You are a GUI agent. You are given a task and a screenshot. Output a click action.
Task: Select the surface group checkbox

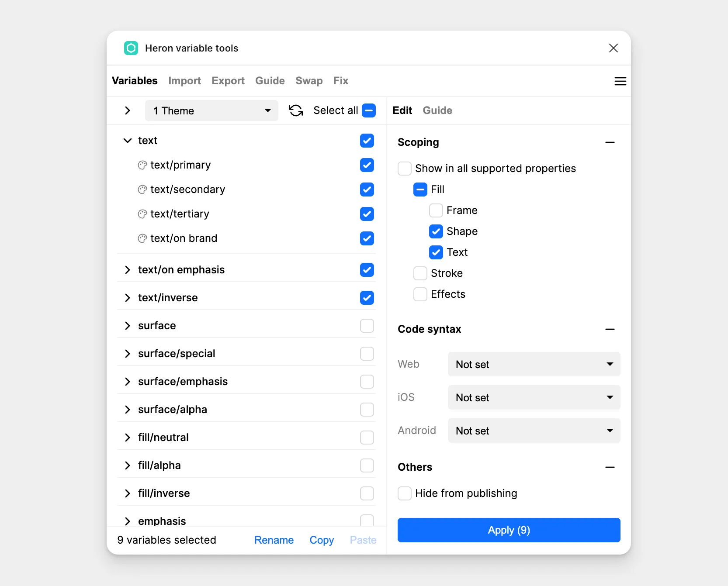pyautogui.click(x=367, y=326)
